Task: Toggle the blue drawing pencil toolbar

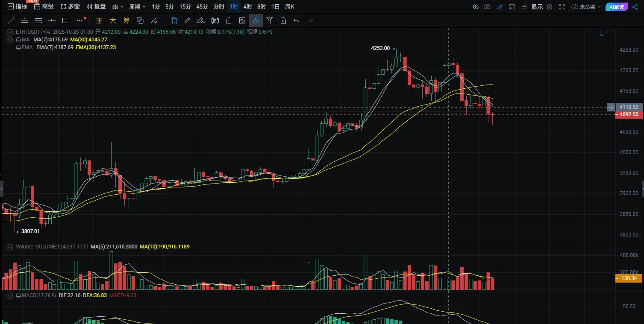Action: [x=500, y=6]
